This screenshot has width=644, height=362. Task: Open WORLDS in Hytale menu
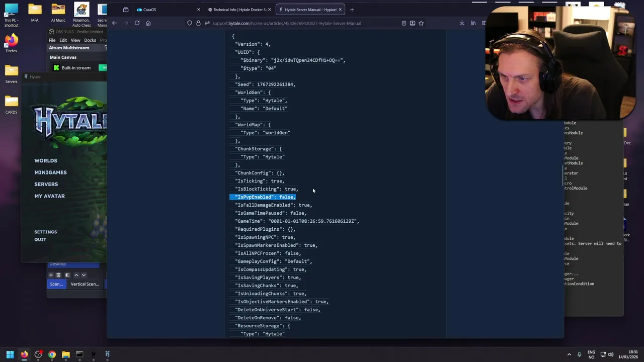click(x=46, y=161)
